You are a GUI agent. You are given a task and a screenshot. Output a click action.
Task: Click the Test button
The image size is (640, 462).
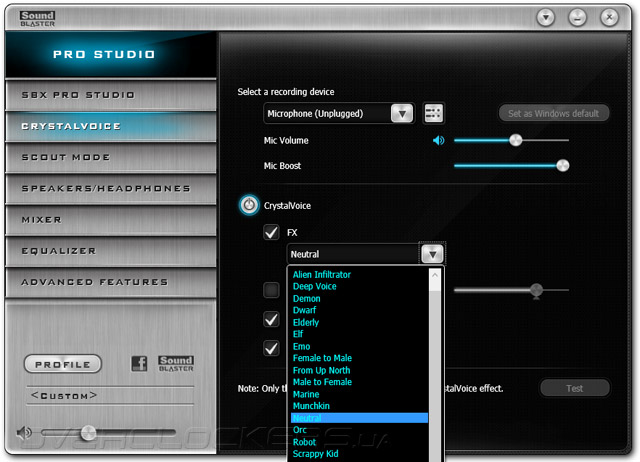coord(575,388)
